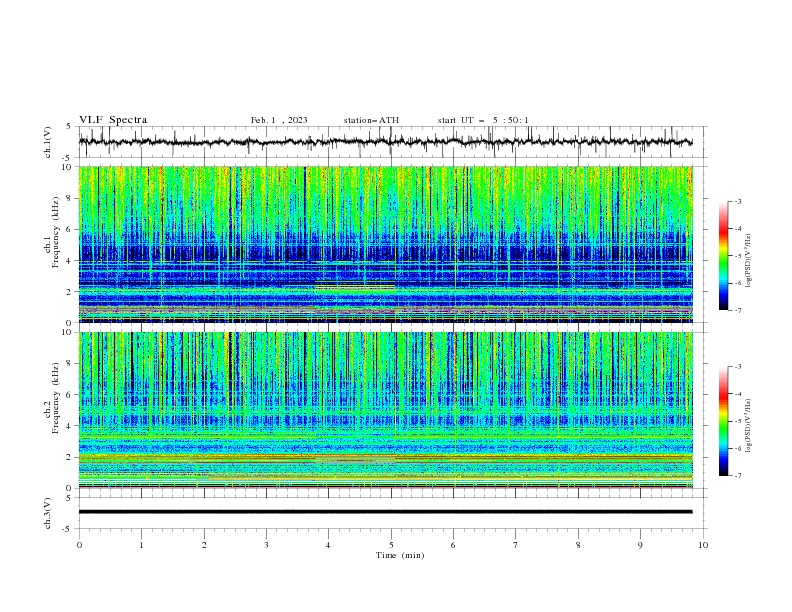Click the "5" tick on ch.3(V) axis
Screen dimensions: 792x612
pos(69,497)
